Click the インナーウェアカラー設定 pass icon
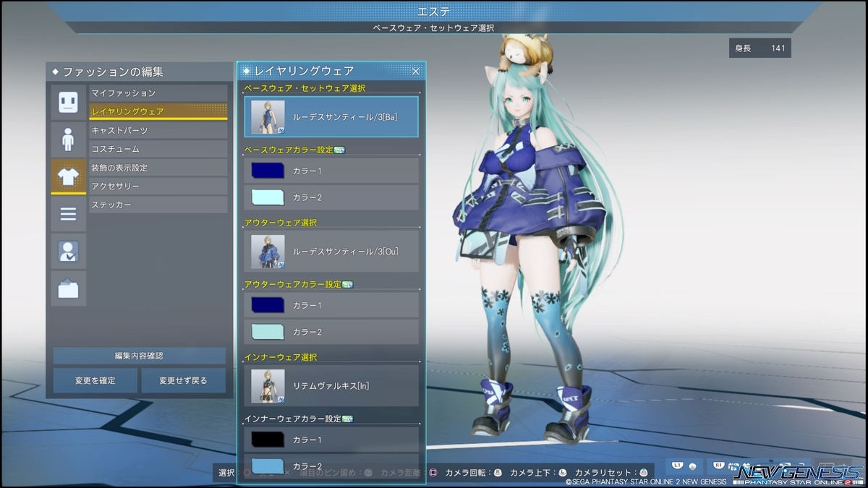868x488 pixels. tap(347, 419)
